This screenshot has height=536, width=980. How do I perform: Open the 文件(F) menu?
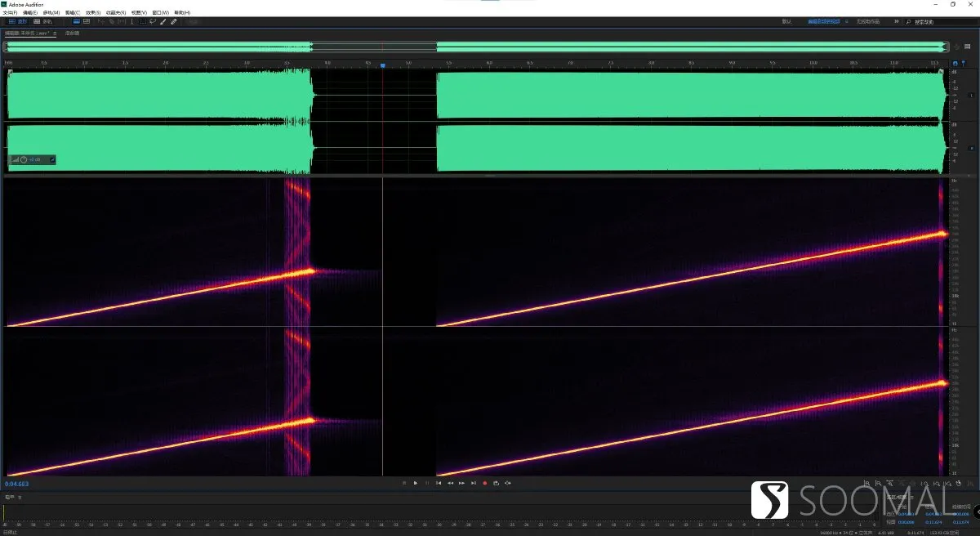pos(10,13)
